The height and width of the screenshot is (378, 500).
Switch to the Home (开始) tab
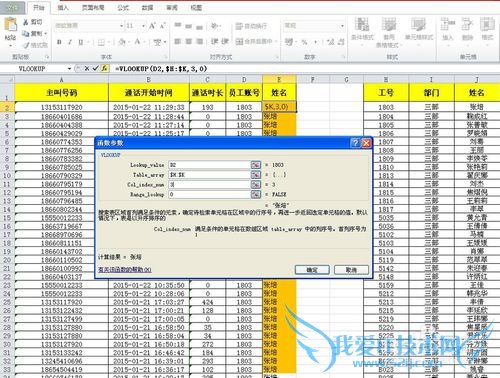click(x=39, y=8)
